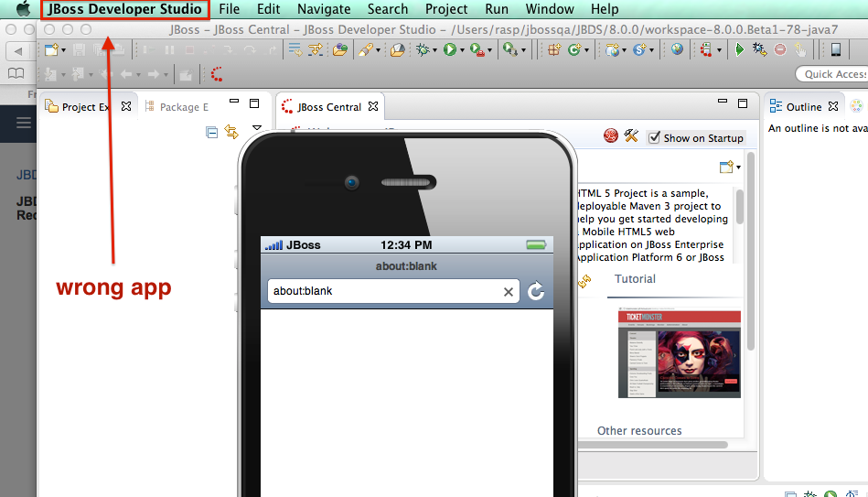Click the reload icon in BrowserSim
This screenshot has height=497, width=868.
535,291
